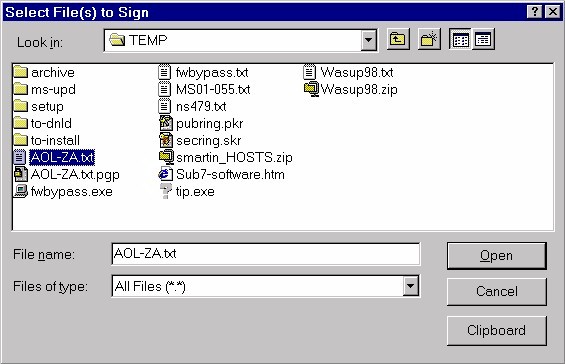565x364 pixels.
Task: Click the Cancel button
Action: point(497,291)
